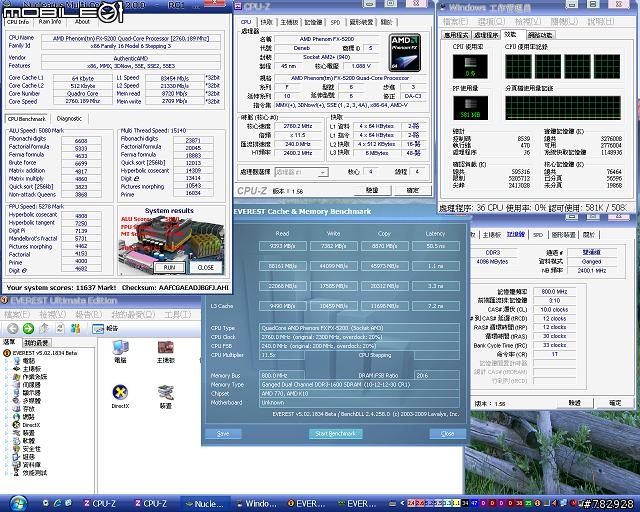Switch to Diagnostic tab in Nuclearus
Image resolution: width=640 pixels, height=512 pixels.
(x=69, y=119)
